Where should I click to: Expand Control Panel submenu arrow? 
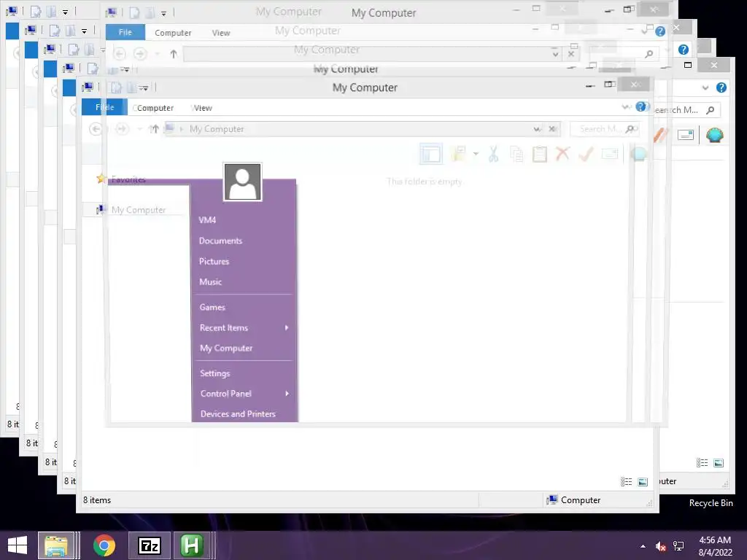pos(287,393)
